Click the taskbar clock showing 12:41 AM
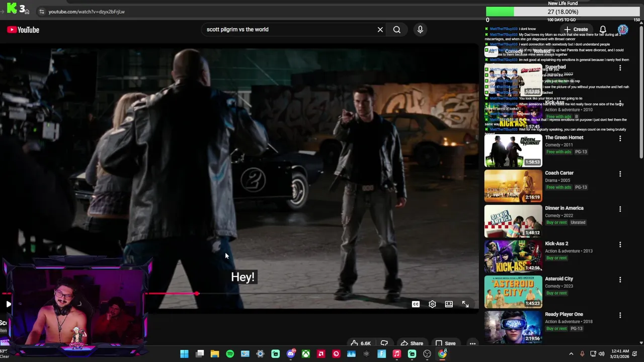644x362 pixels. 620,354
